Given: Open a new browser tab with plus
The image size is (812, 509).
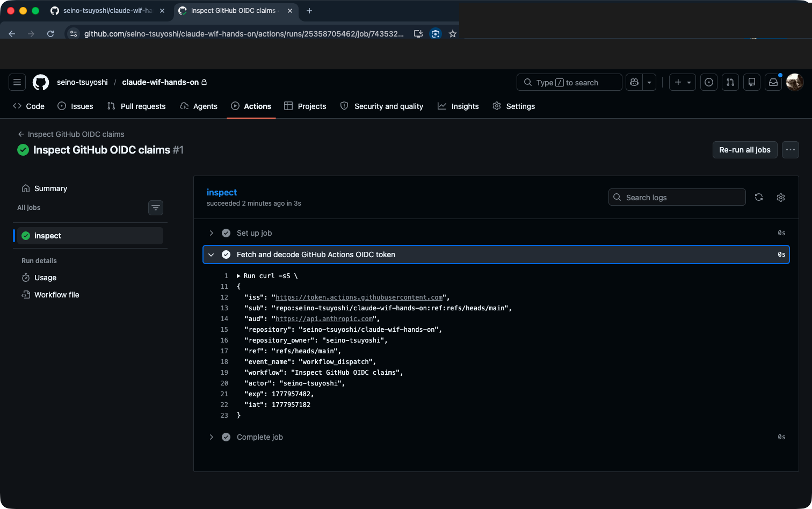Looking at the screenshot, I should (x=309, y=11).
